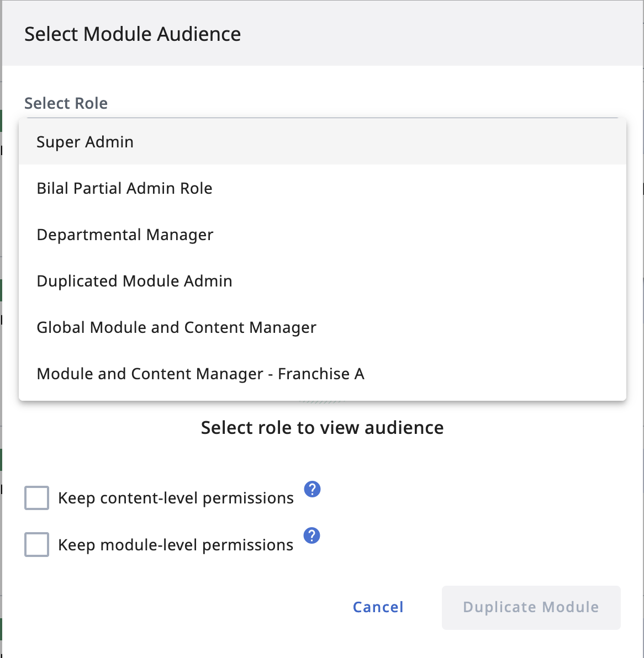Click the Select role to view audience text

[323, 428]
